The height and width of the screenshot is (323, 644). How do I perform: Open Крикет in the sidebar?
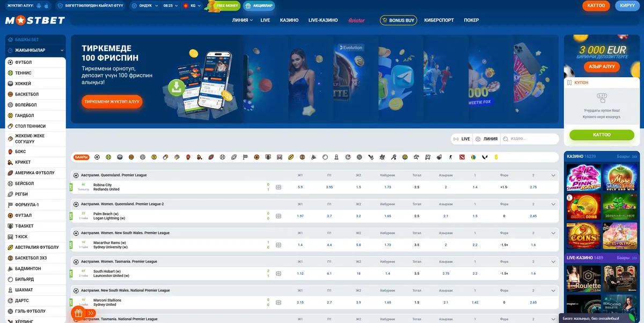pyautogui.click(x=35, y=162)
